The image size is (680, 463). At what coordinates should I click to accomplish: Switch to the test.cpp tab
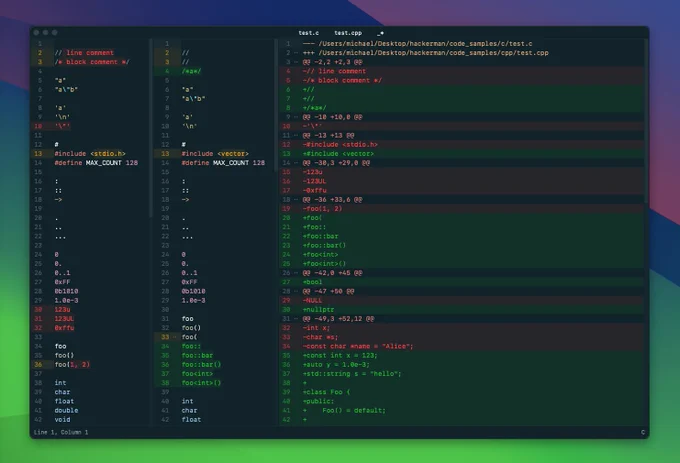click(348, 33)
